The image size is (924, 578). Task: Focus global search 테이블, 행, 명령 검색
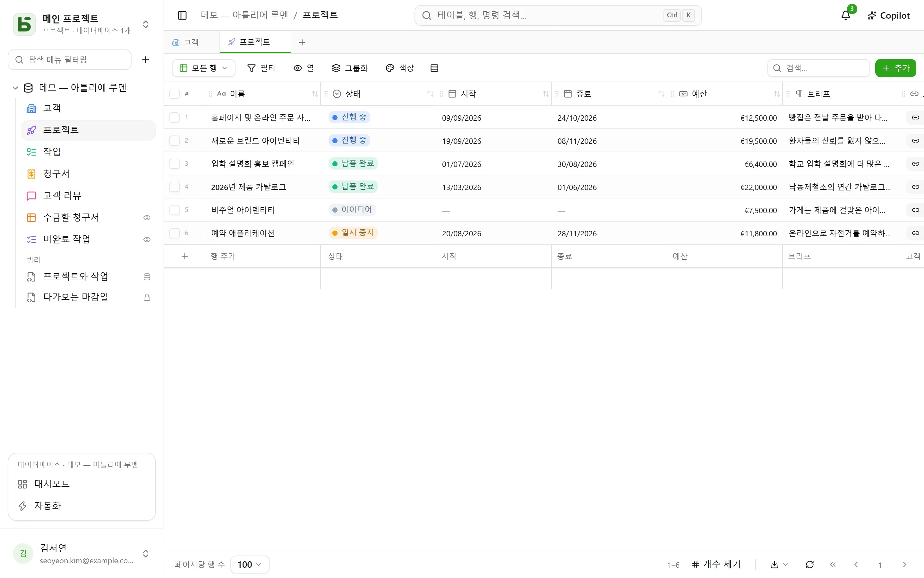(558, 15)
